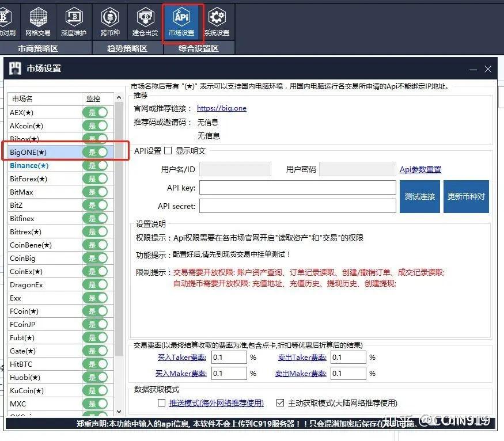
Task: Select the CoinEx(★) market row
Action: point(61,271)
